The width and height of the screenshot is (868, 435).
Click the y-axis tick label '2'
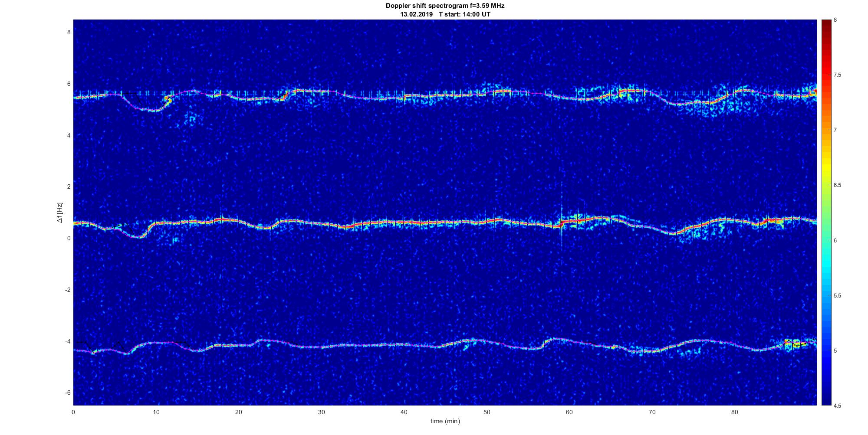pos(69,186)
